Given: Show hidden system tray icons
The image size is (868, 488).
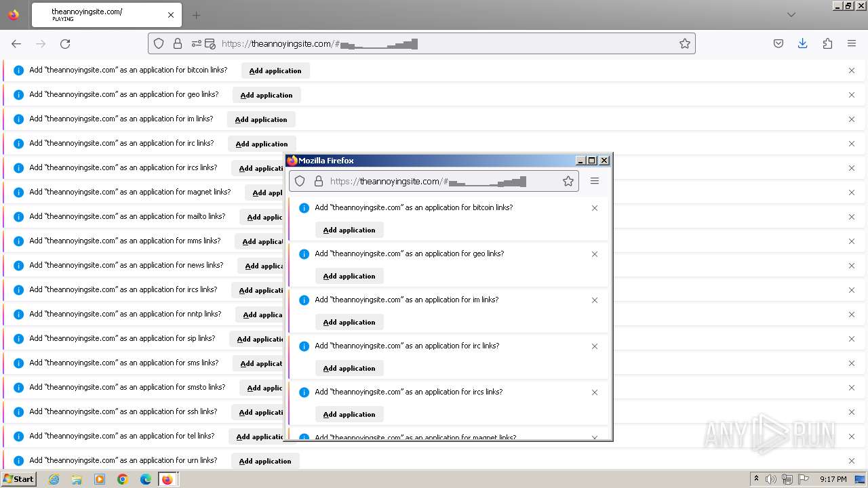Looking at the screenshot, I should [x=756, y=479].
